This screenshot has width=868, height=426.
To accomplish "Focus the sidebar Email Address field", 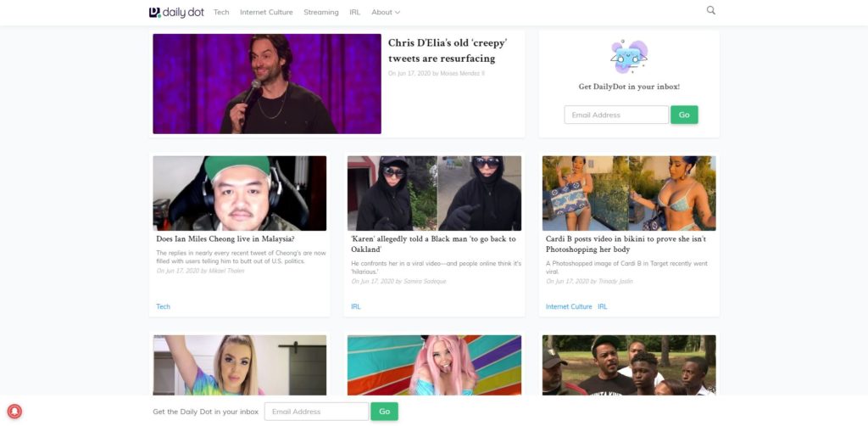I will click(x=616, y=115).
